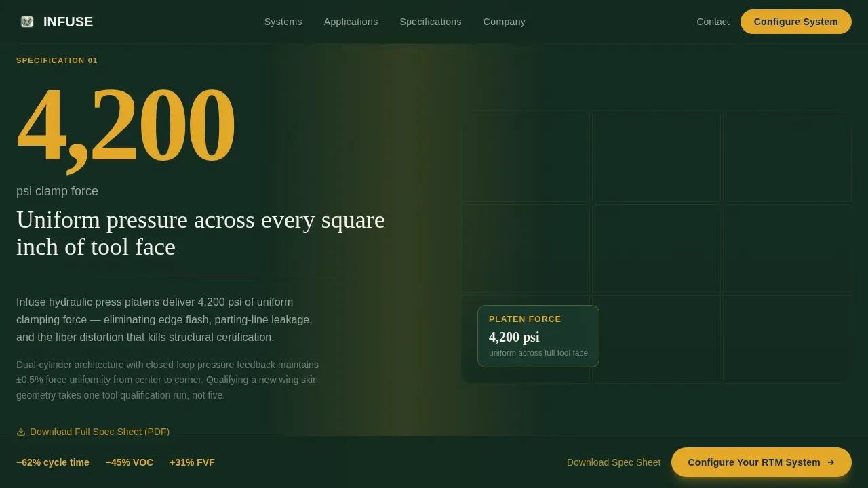Image resolution: width=868 pixels, height=488 pixels.
Task: Click the Infuse logo icon
Action: 27,22
